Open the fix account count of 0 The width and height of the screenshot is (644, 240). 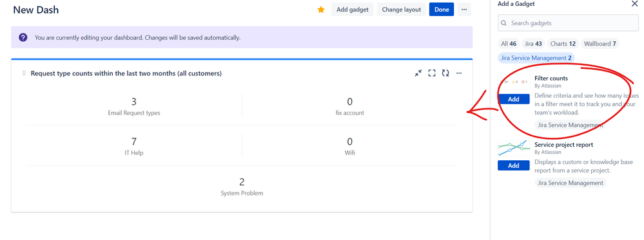pyautogui.click(x=350, y=101)
